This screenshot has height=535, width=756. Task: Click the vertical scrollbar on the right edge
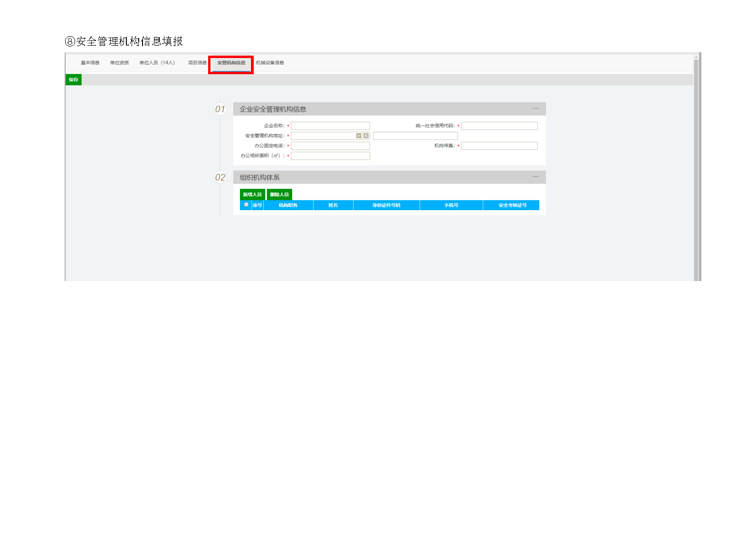point(696,166)
